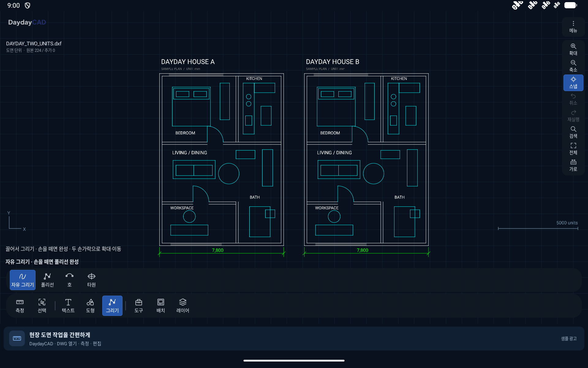Select the 자유 그리기 freehand tool
588x368 pixels.
(x=23, y=280)
